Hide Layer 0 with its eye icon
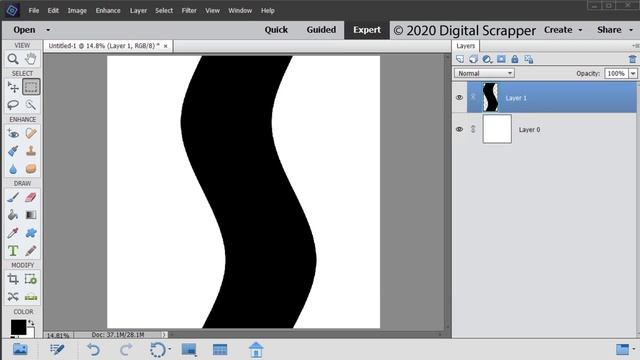Screen dimensions: 640x360 [x=460, y=129]
